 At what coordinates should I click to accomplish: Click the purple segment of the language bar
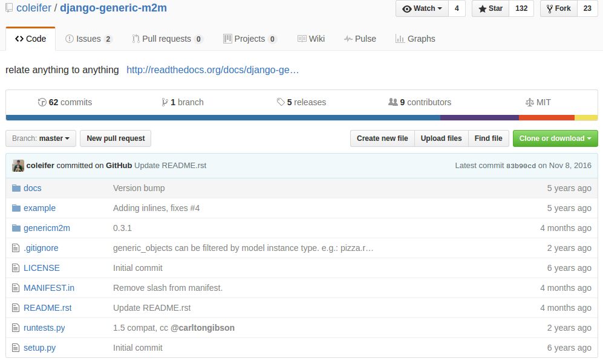[x=480, y=118]
